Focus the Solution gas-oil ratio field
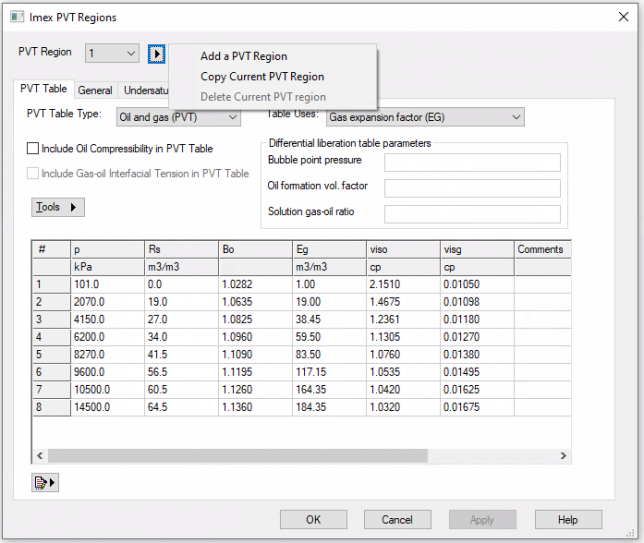The height and width of the screenshot is (543, 644). (x=472, y=213)
